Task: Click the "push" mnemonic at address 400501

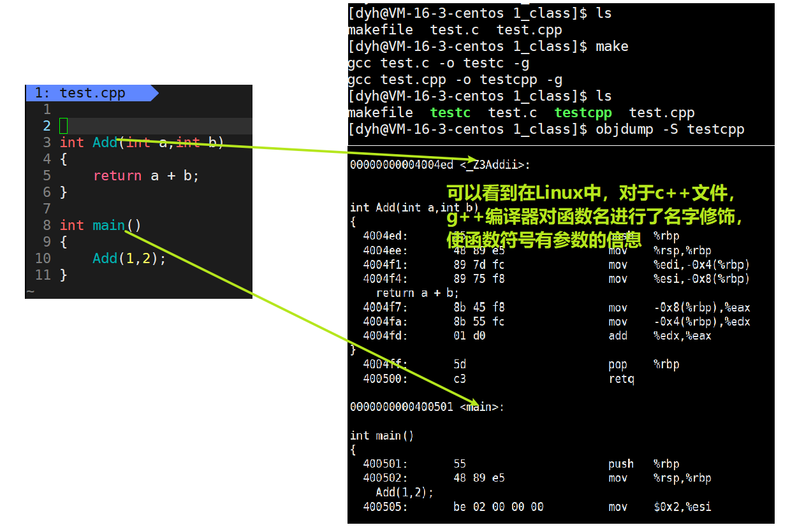Action: pyautogui.click(x=621, y=464)
